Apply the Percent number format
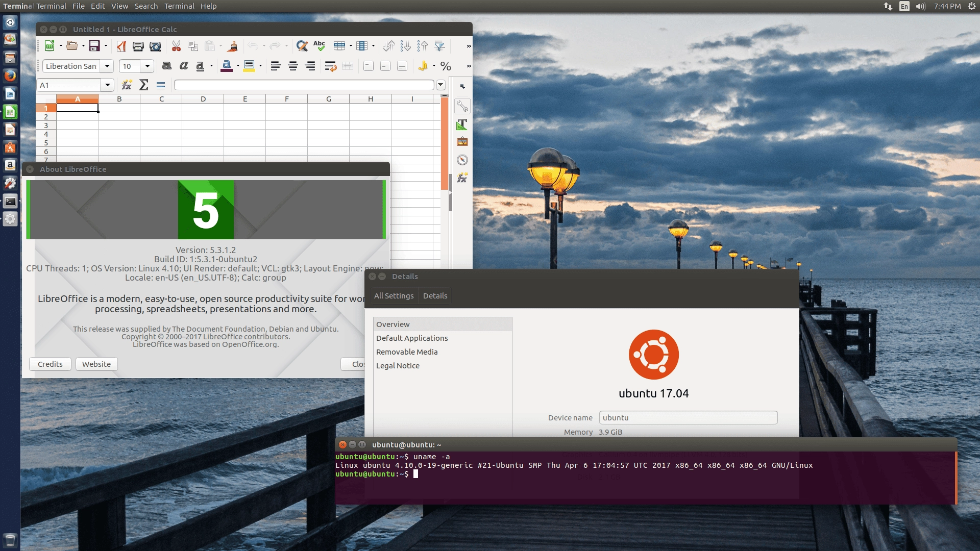The image size is (980, 551). pos(446,66)
